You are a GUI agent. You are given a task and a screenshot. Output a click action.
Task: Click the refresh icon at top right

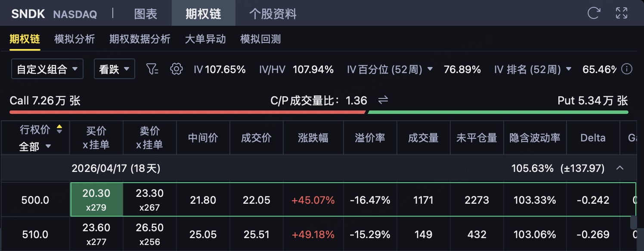coord(594,13)
